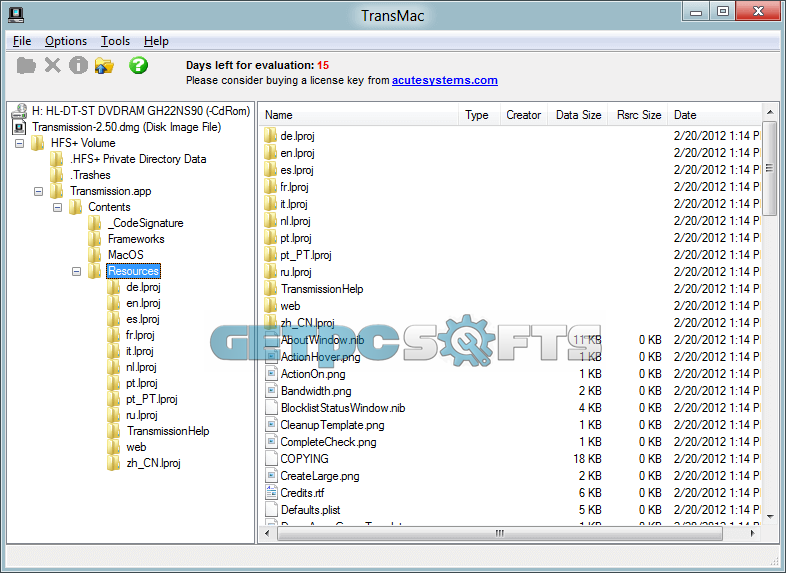Click the delete X toolbar icon
This screenshot has width=786, height=573.
53,65
